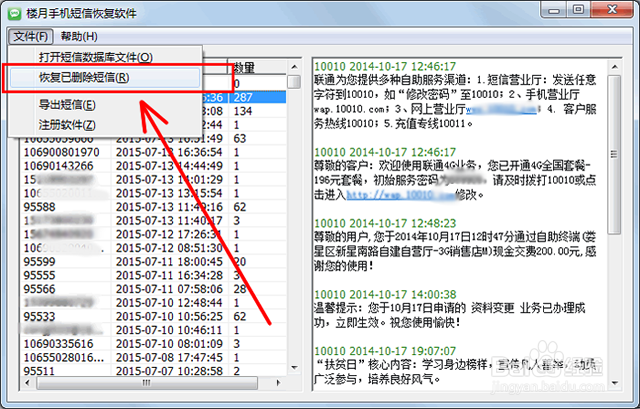Click date cell 2015-07-10 12:48:44
Screen dimensions: 640x409
[169, 303]
